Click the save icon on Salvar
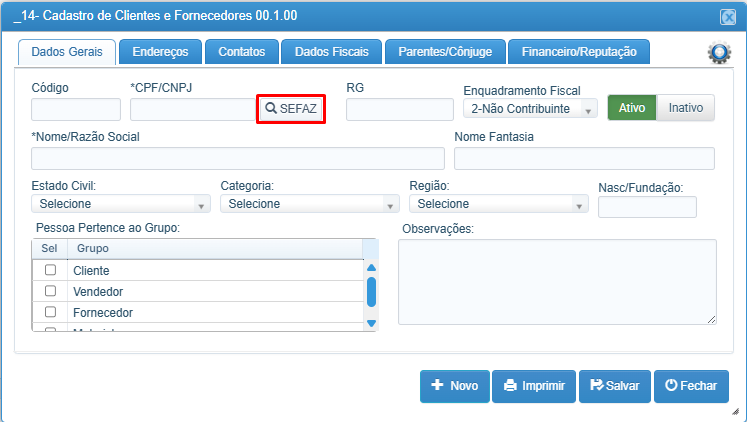The image size is (747, 422). 596,385
